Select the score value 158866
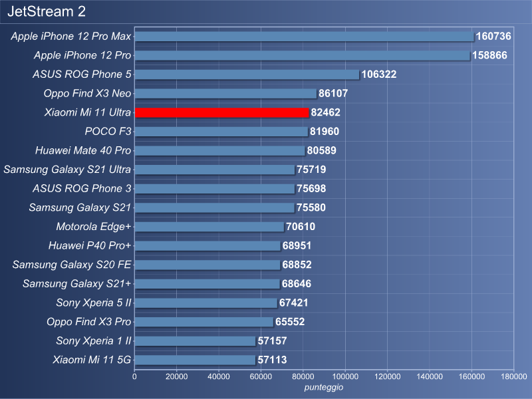 (x=489, y=55)
